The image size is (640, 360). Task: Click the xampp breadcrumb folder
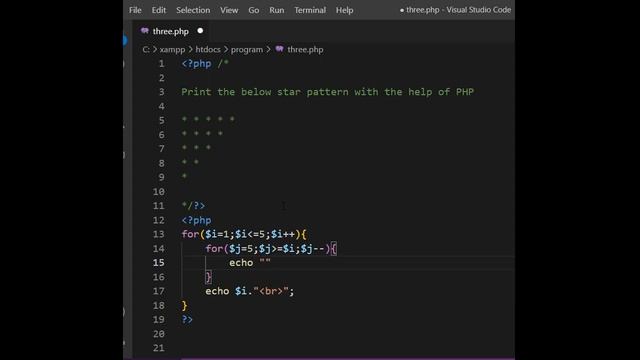[172, 49]
